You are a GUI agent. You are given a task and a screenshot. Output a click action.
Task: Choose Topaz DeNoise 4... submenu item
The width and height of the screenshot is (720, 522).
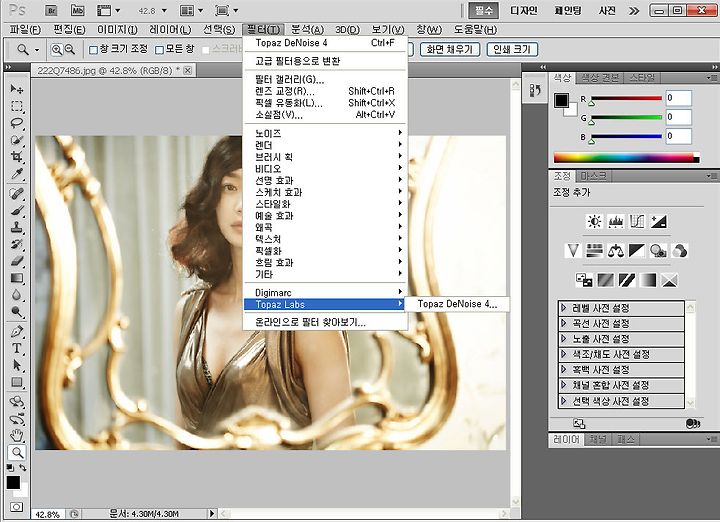457,304
